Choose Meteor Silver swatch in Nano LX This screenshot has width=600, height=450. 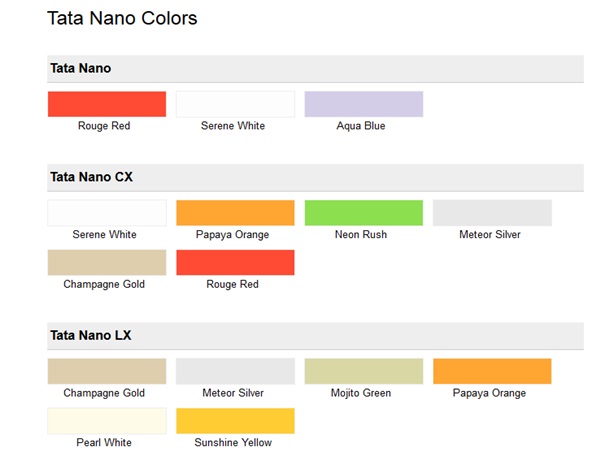235,371
